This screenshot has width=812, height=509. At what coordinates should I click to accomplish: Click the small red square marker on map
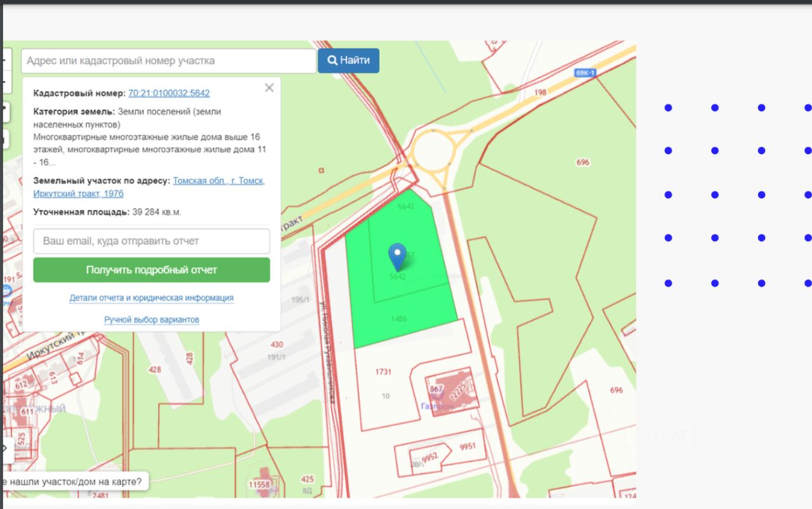tap(322, 171)
